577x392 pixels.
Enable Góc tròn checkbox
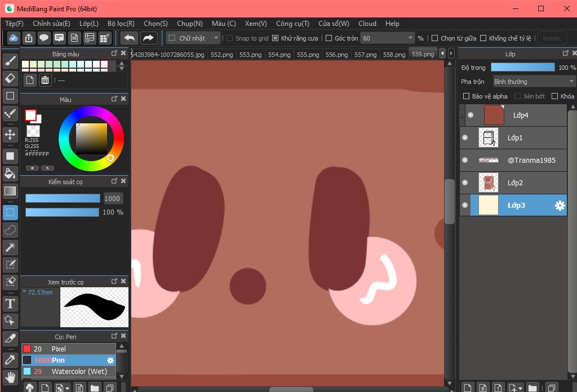(x=329, y=38)
